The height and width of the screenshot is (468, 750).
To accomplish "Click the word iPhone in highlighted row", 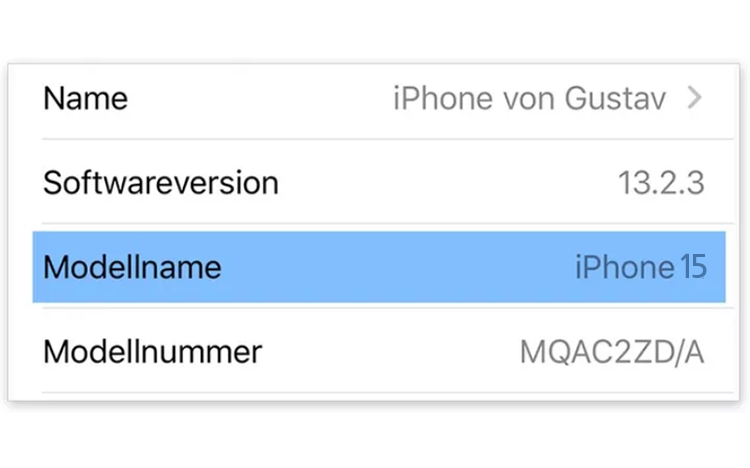I will tap(624, 267).
